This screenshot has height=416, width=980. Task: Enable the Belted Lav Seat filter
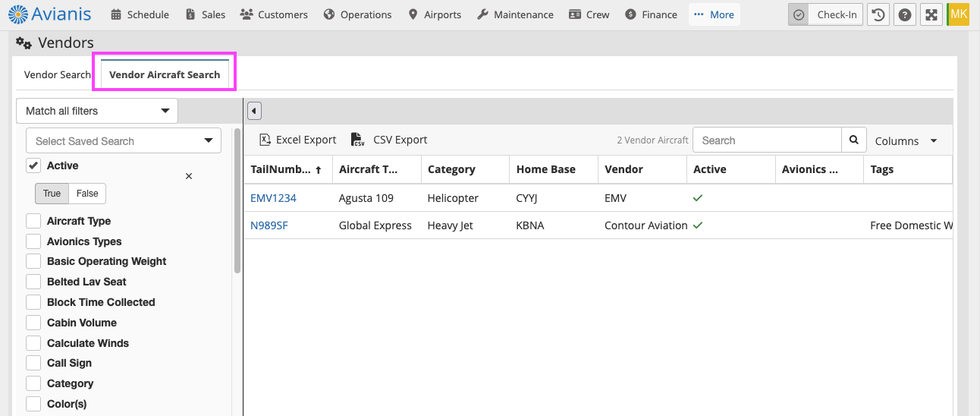point(33,282)
